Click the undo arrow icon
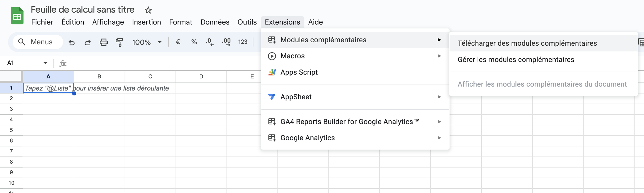Image resolution: width=644 pixels, height=193 pixels. [x=72, y=42]
